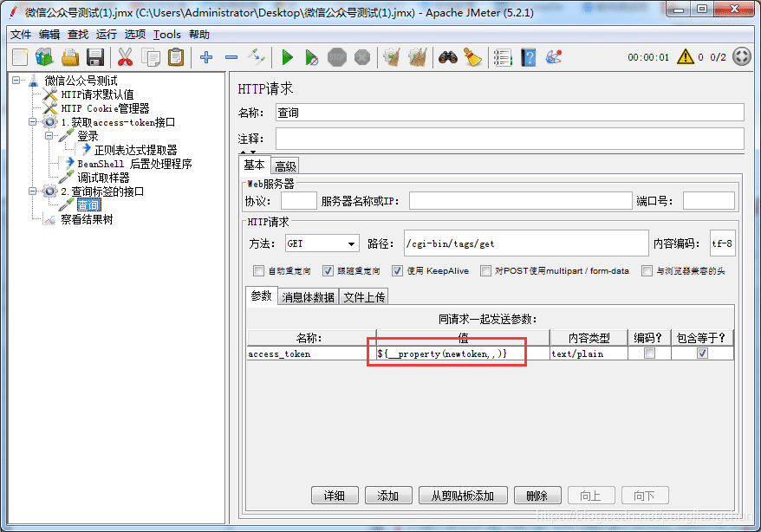761x532 pixels.
Task: Check URL encode box for access_token
Action: point(649,354)
